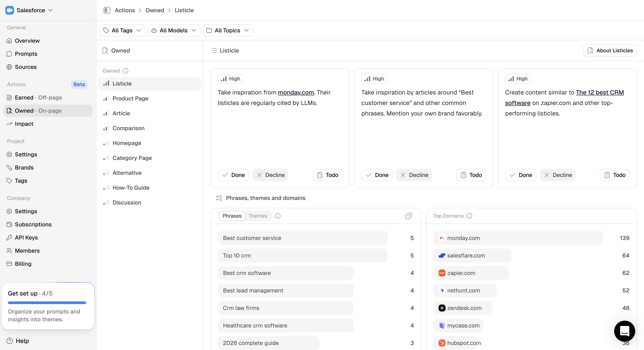644x350 pixels.
Task: Switch to the Themes tab
Action: pos(258,216)
